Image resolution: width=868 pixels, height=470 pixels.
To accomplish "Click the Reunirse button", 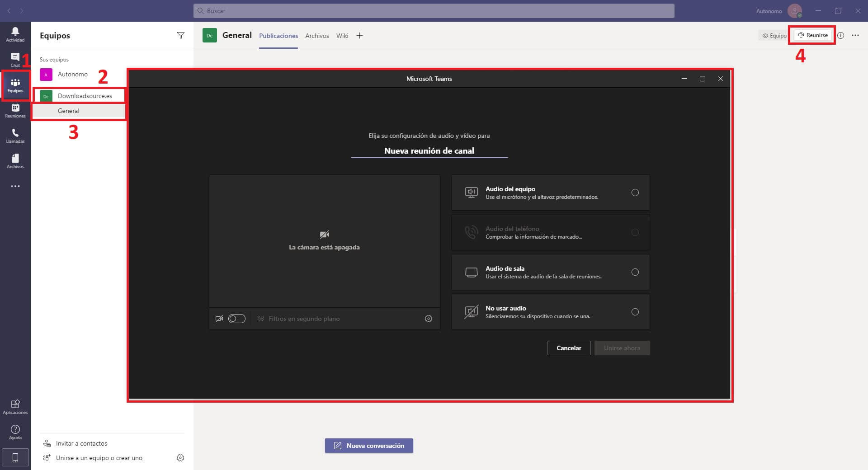I will (812, 35).
